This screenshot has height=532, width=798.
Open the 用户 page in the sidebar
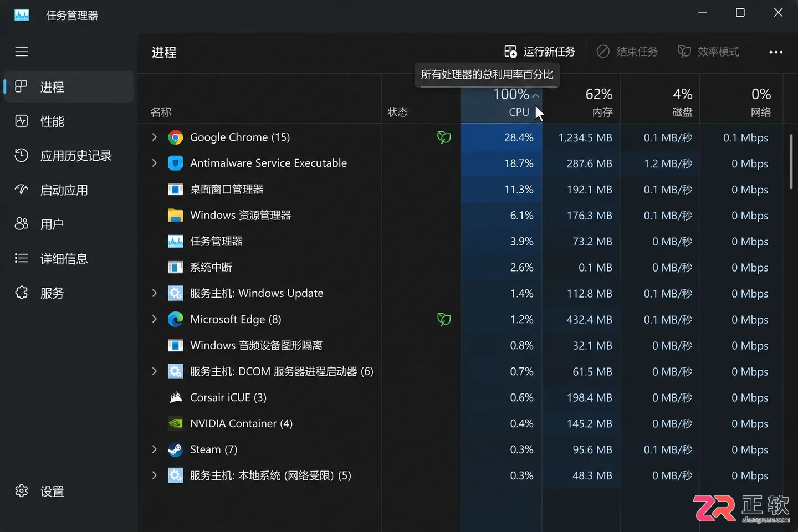click(69, 224)
